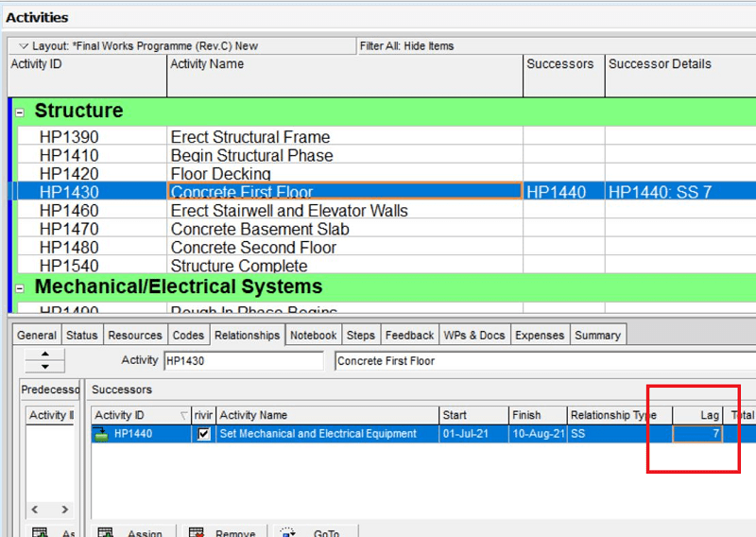Open the Expenses tab
Viewport: 756px width, 537px height.
click(540, 335)
